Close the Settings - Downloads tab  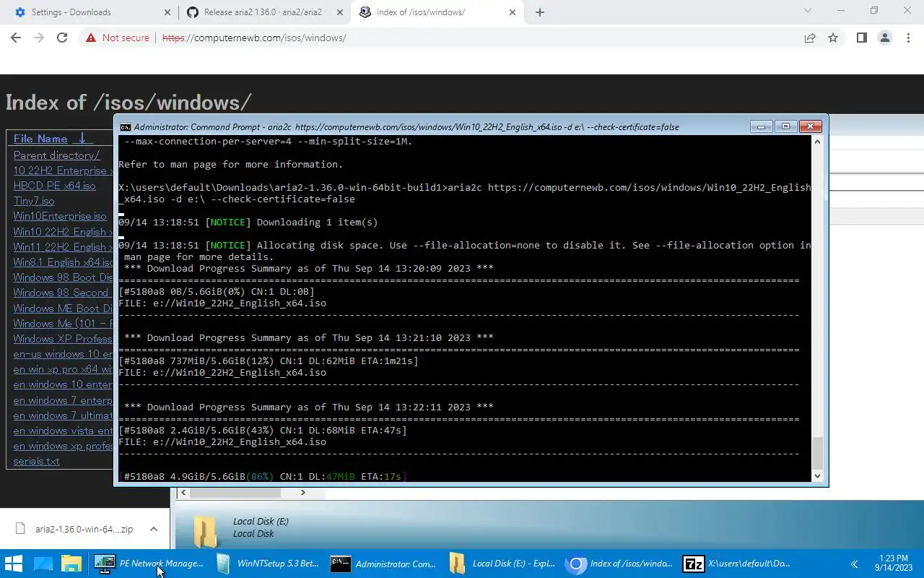coord(167,12)
